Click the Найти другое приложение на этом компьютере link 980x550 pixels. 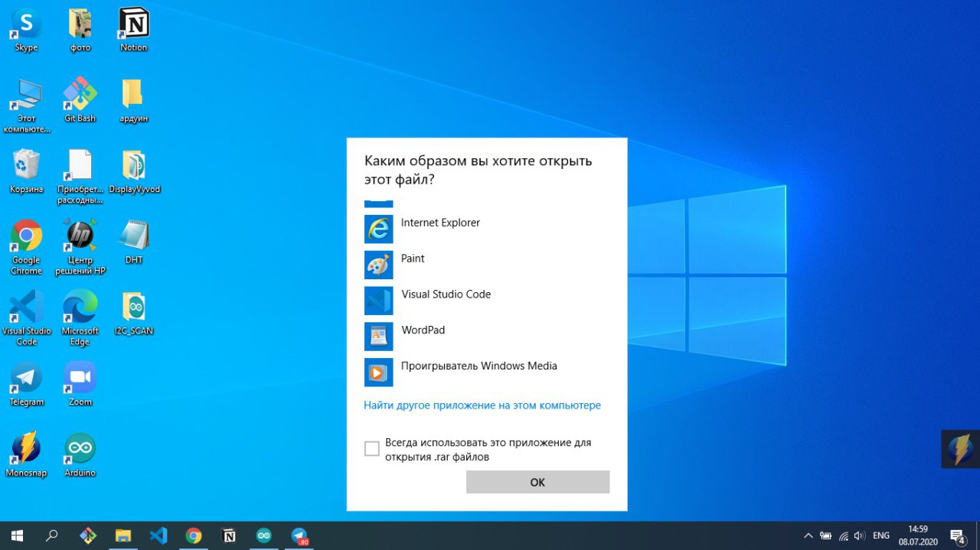coord(482,405)
